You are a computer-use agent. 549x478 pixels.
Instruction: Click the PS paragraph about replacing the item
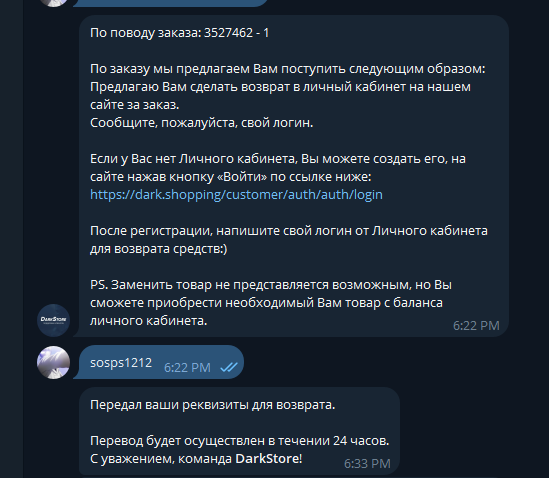tap(271, 303)
